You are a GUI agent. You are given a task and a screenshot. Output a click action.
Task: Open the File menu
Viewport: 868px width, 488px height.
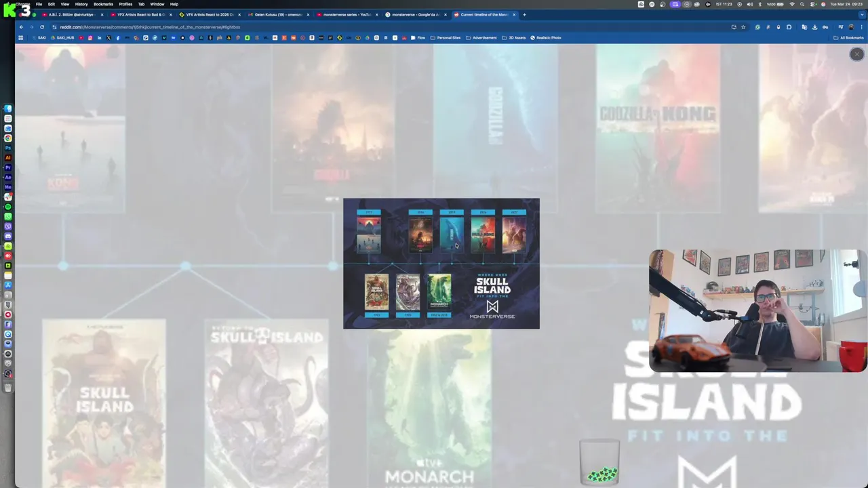point(39,4)
